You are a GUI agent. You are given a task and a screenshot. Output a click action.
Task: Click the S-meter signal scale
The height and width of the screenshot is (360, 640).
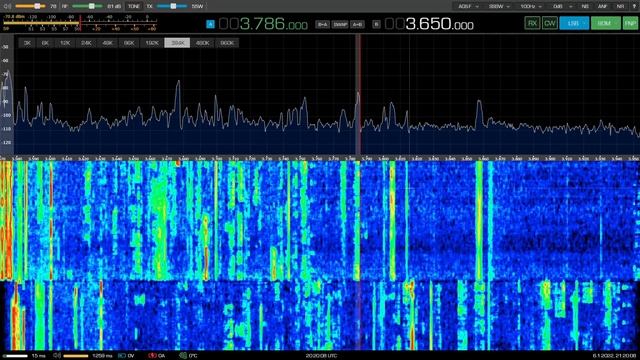[x=80, y=23]
